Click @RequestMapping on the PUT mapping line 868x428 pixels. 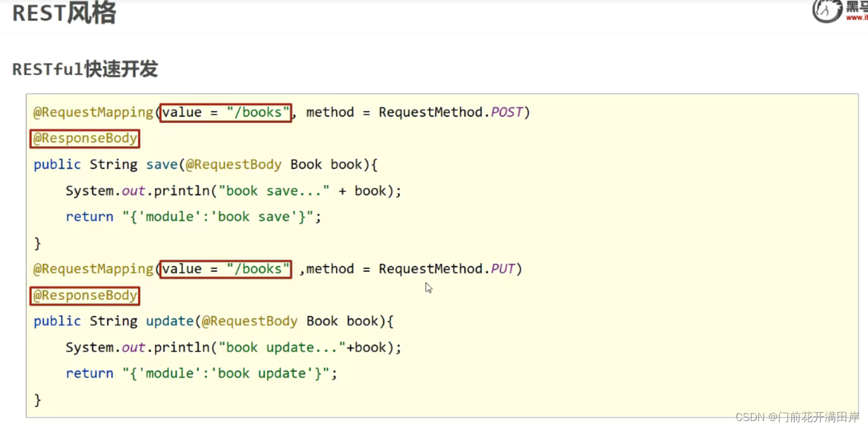tap(93, 269)
